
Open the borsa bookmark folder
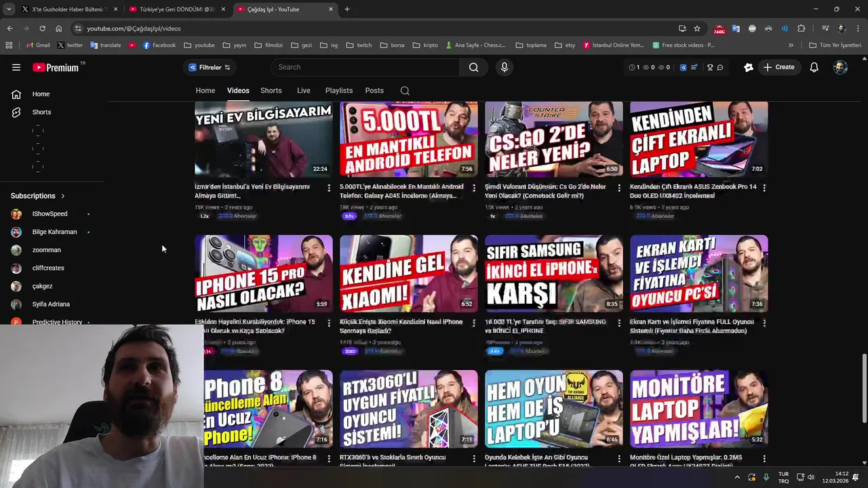[392, 45]
